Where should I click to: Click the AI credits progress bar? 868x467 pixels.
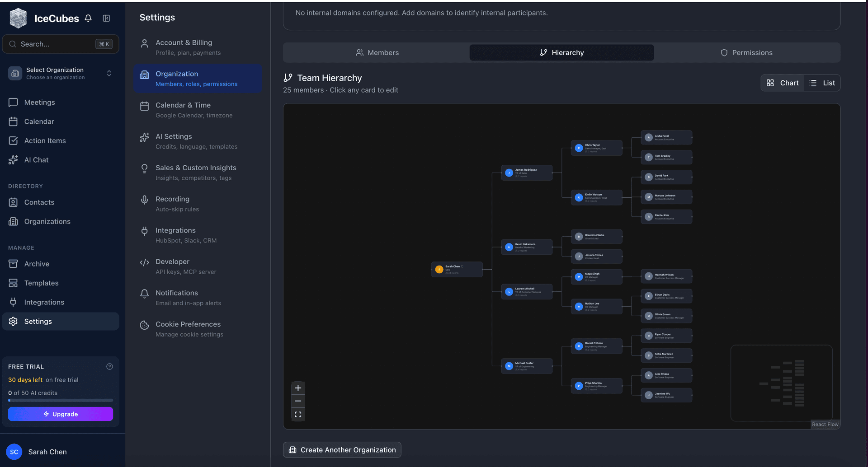(61, 400)
